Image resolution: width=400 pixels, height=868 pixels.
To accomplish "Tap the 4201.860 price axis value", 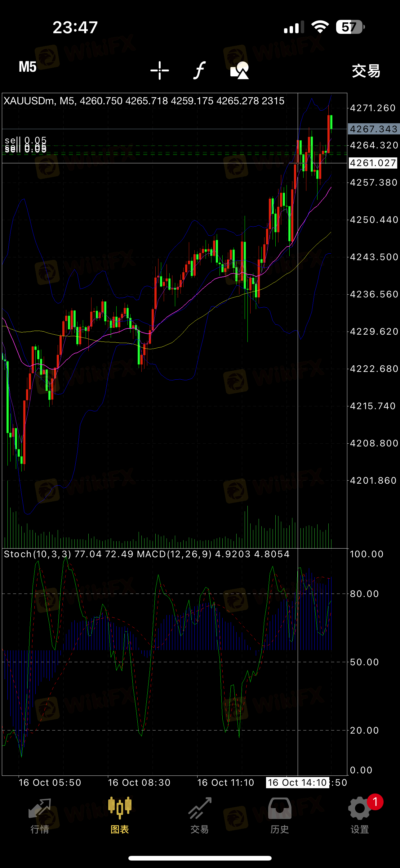I will tap(373, 481).
